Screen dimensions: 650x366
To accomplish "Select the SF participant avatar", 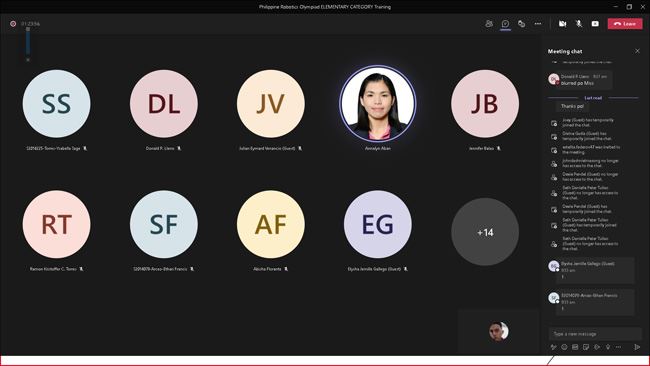I will click(x=164, y=224).
